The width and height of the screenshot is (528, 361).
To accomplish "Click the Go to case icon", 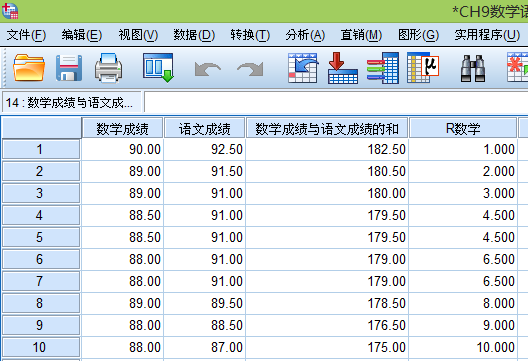I will [x=303, y=68].
